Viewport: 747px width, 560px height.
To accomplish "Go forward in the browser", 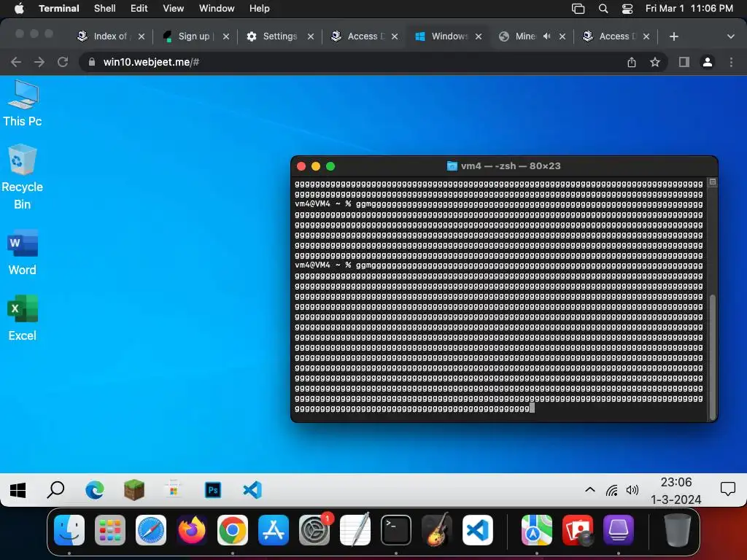I will tap(39, 62).
